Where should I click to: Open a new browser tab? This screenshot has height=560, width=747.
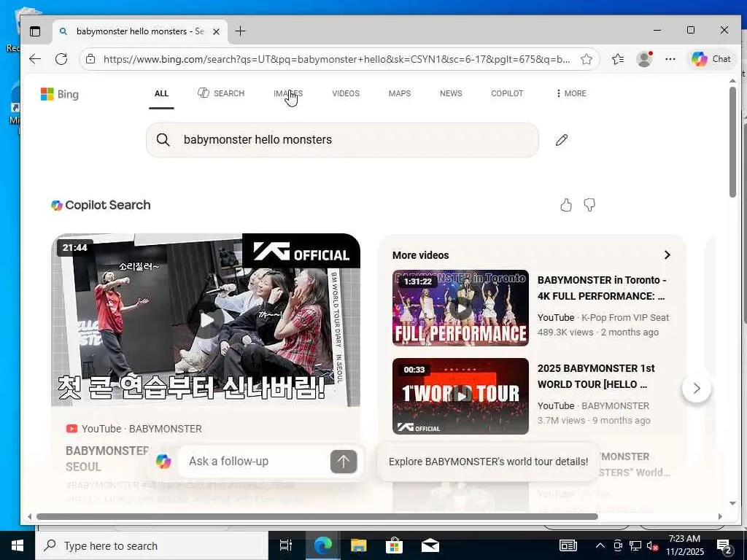coord(240,31)
